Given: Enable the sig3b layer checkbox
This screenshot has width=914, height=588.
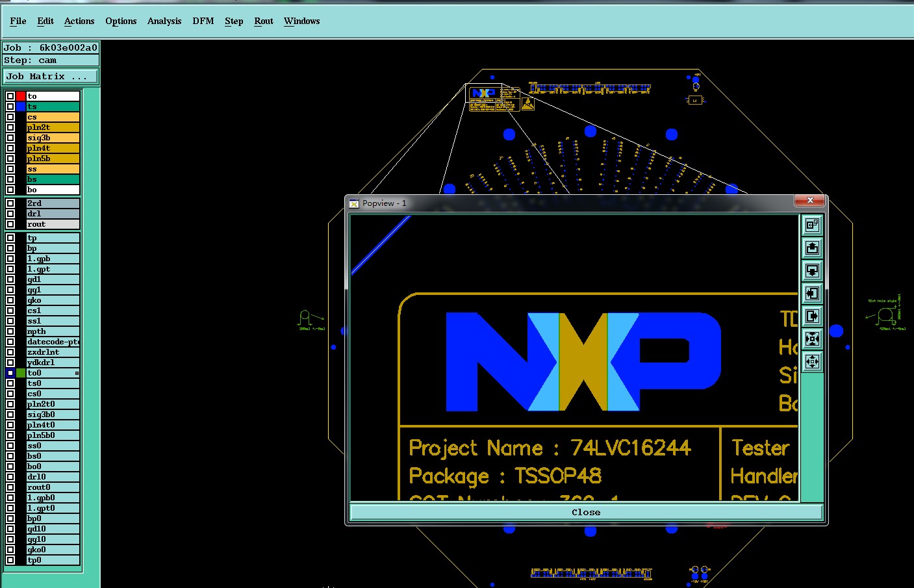Looking at the screenshot, I should tap(10, 138).
